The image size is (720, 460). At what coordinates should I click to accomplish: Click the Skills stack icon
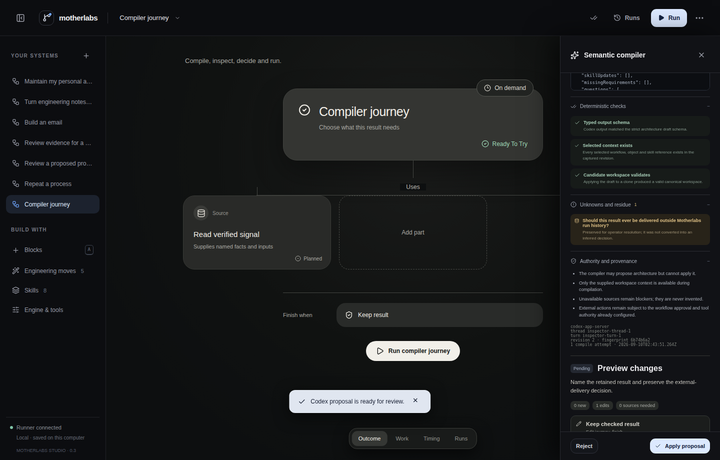[16, 290]
